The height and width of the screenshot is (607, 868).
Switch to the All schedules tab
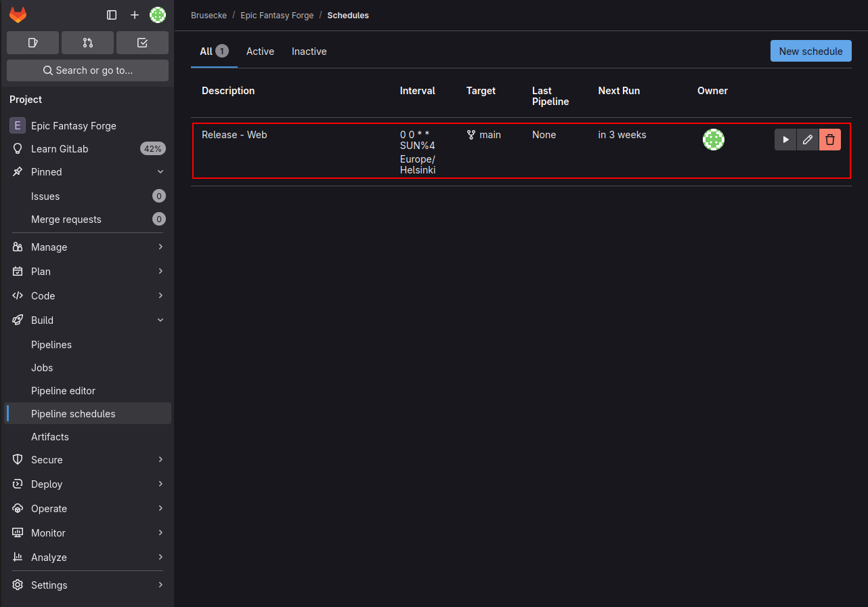[x=214, y=51]
